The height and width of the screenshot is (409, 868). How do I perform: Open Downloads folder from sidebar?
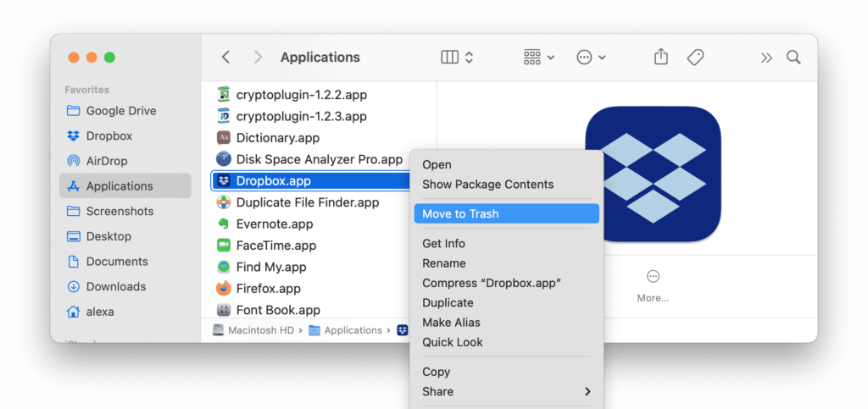pos(115,286)
